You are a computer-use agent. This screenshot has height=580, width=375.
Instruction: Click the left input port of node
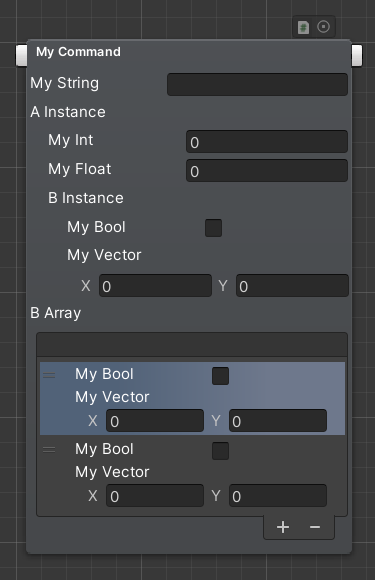pyautogui.click(x=21, y=55)
